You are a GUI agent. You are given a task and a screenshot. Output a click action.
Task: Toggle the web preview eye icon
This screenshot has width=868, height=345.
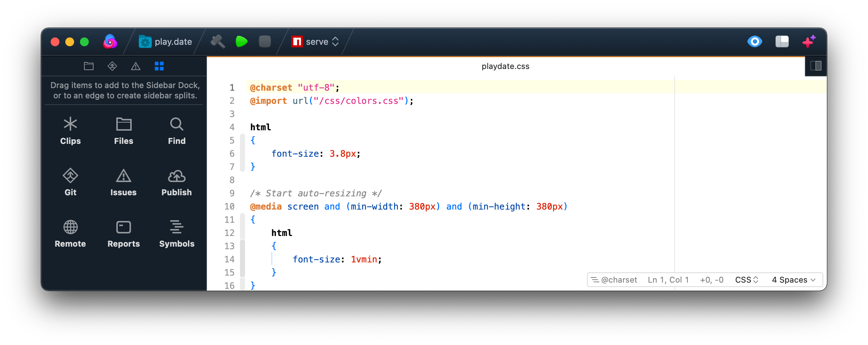tap(755, 41)
